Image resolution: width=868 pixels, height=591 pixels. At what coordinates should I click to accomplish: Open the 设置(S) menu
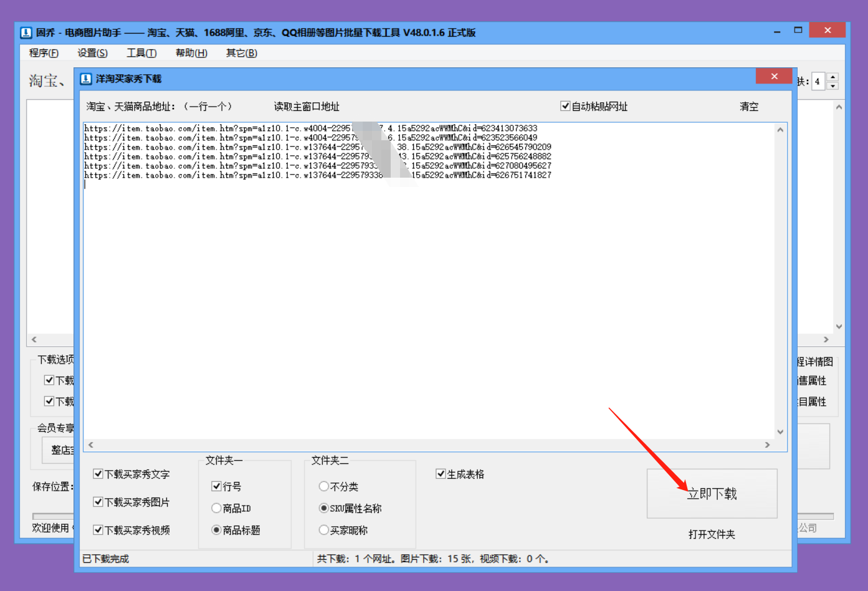(92, 53)
